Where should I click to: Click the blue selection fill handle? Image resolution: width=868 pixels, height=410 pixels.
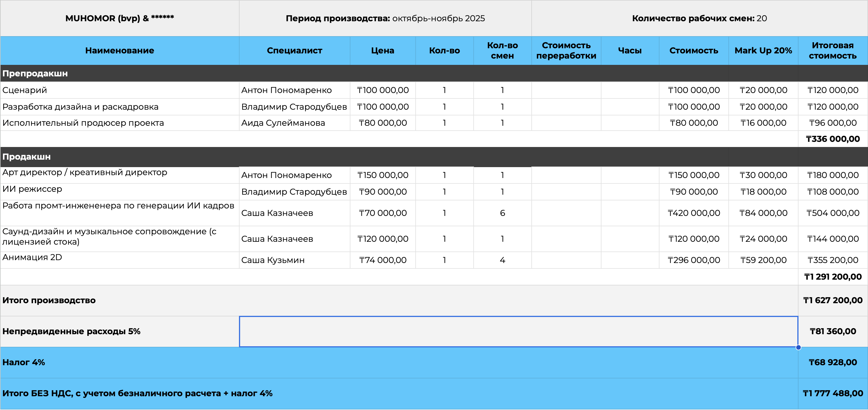(798, 347)
